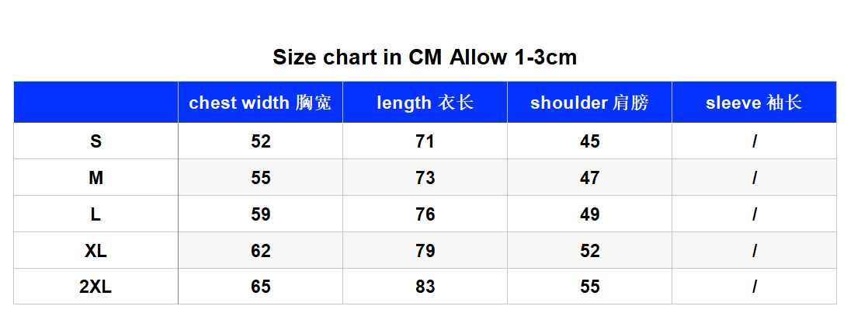Click the 2XL row label
Viewport: 868px width, 327px height.
coord(95,287)
